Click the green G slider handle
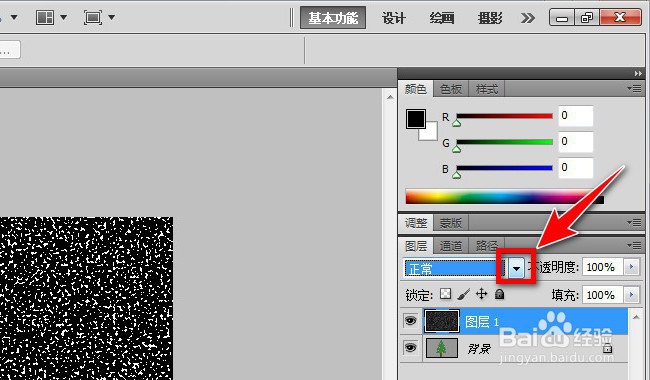650x380 pixels. click(456, 149)
